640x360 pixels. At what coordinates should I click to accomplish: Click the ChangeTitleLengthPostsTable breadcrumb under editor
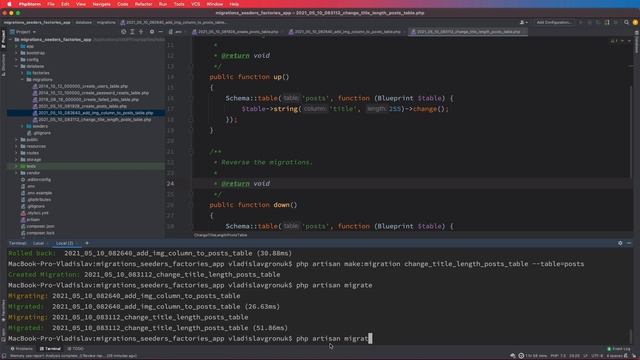click(220, 236)
